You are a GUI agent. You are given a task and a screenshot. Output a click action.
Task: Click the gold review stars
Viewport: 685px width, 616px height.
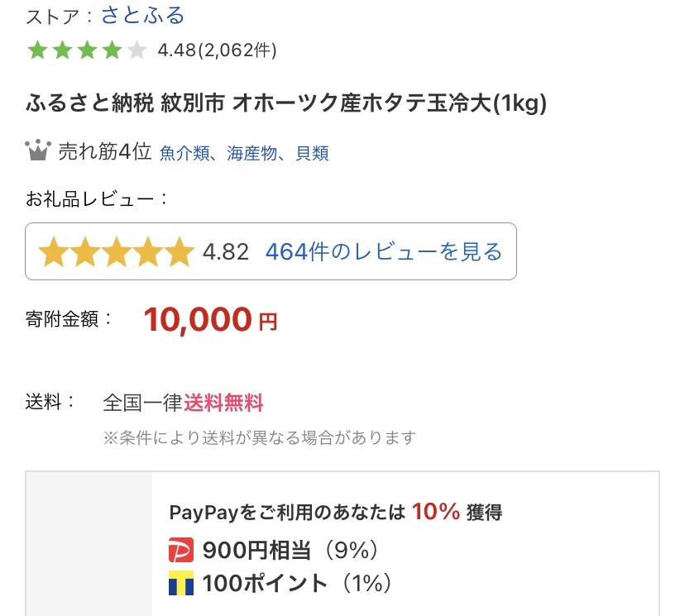(115, 251)
